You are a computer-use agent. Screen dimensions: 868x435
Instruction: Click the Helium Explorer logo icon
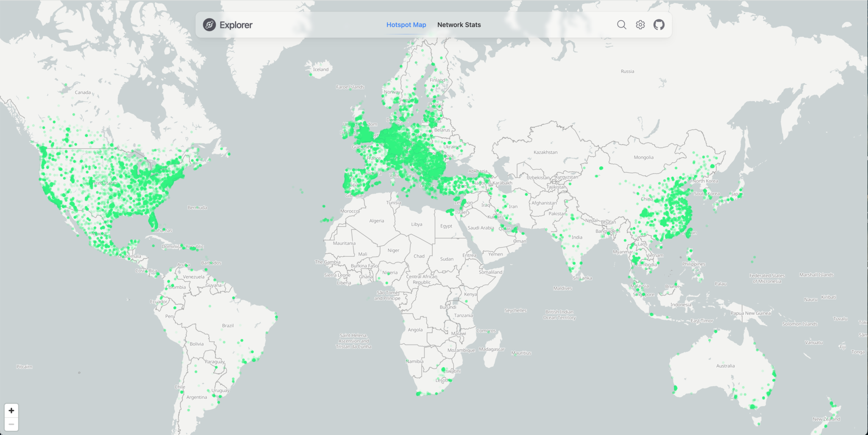pos(209,25)
